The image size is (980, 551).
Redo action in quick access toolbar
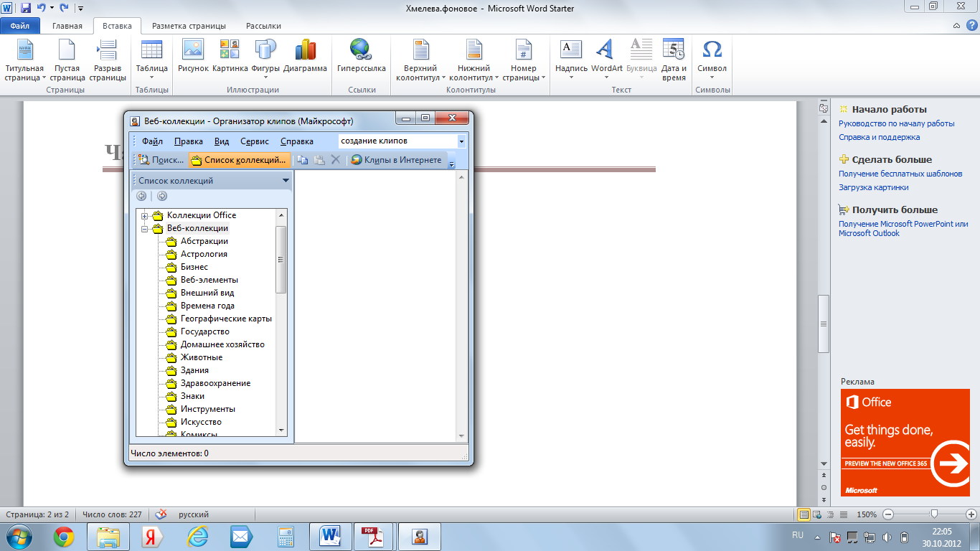(x=65, y=8)
